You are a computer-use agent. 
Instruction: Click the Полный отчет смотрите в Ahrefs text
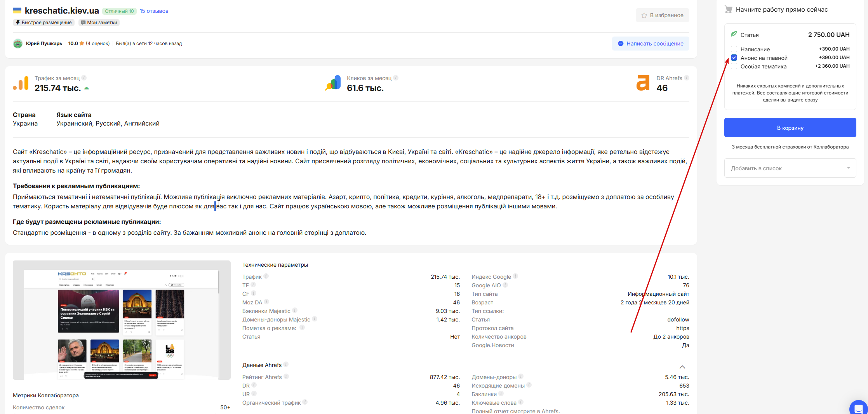pos(516,411)
